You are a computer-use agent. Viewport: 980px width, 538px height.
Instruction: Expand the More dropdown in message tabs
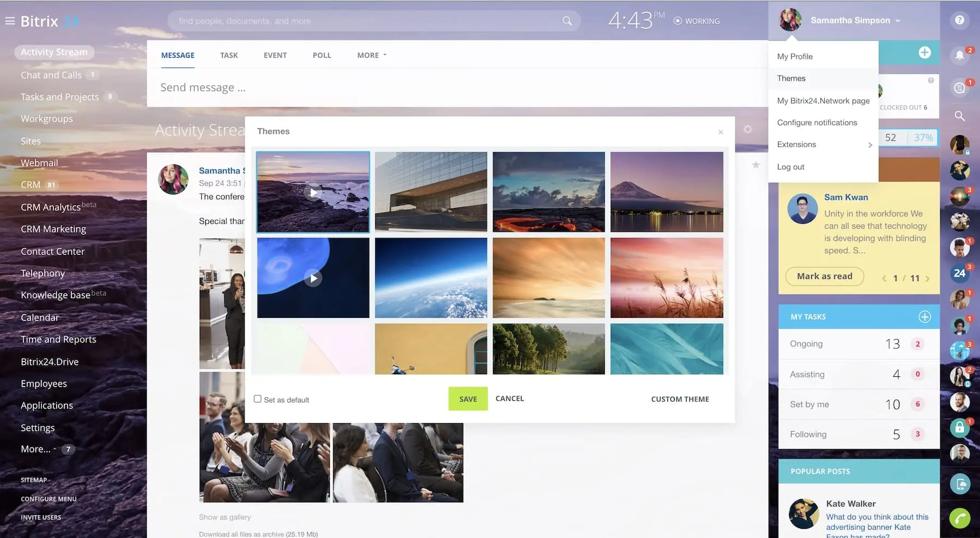(371, 55)
